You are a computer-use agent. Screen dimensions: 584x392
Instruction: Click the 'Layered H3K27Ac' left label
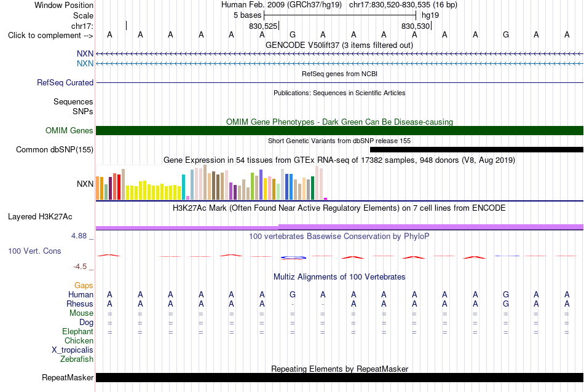pyautogui.click(x=40, y=217)
